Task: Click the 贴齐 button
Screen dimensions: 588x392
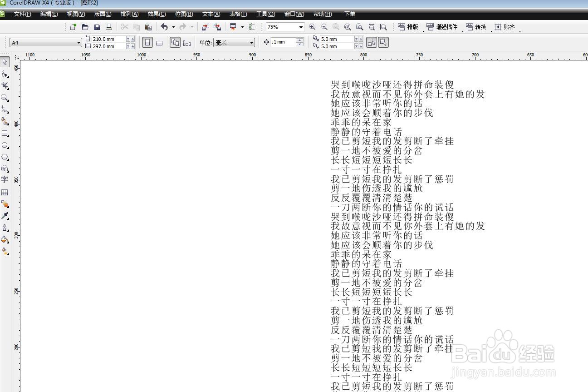Action: (505, 27)
